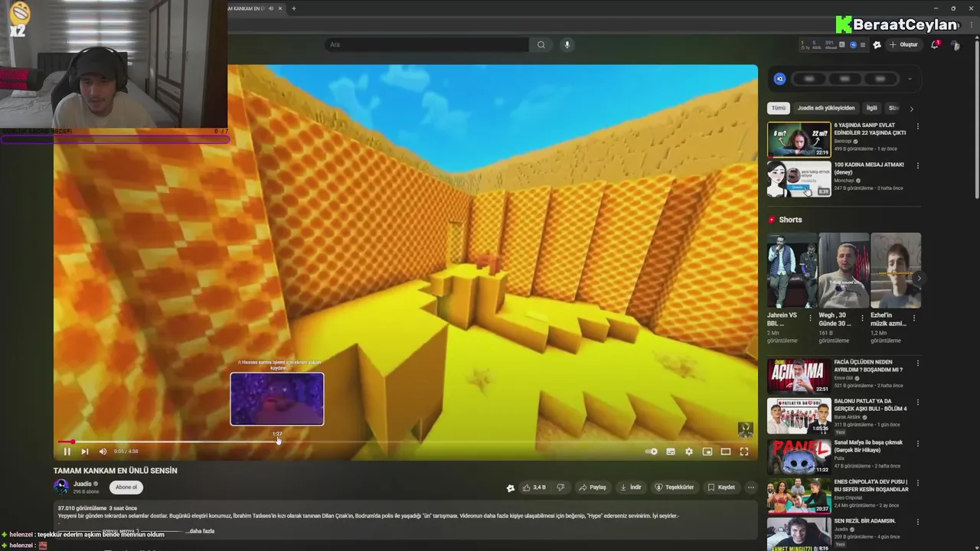Open more actions ellipsis under video
The image size is (980, 551).
pos(751,487)
